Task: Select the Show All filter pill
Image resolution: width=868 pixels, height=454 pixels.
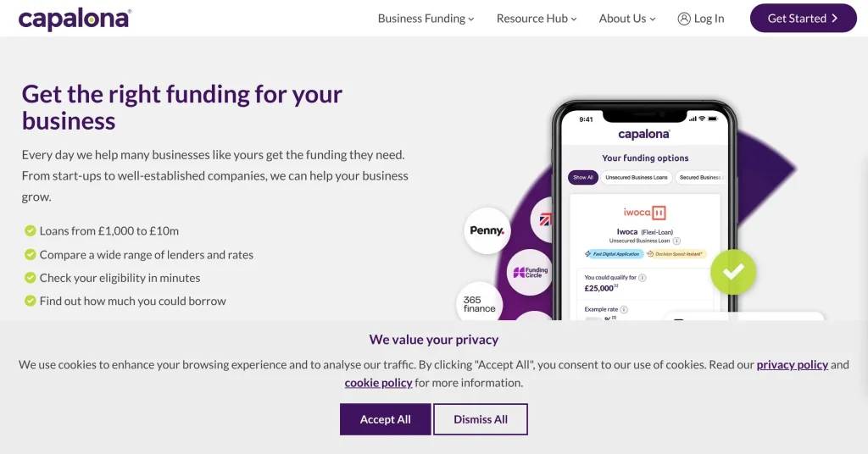Action: [x=583, y=178]
